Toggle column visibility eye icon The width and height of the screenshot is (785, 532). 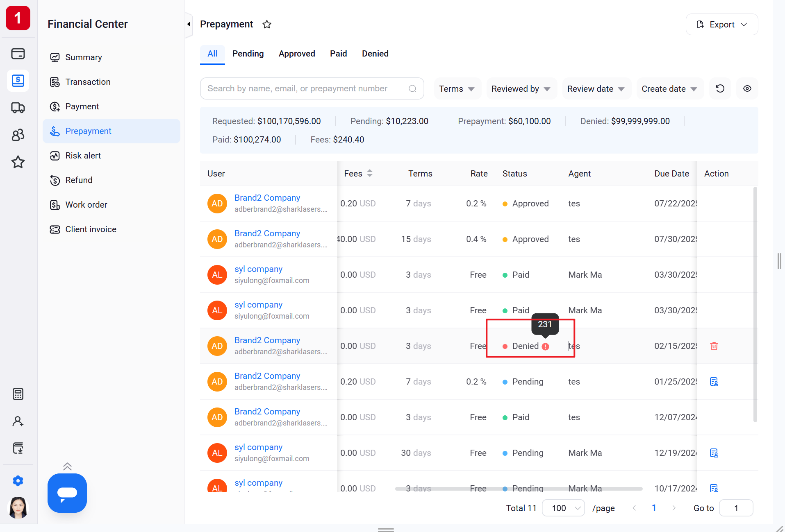[x=747, y=88]
